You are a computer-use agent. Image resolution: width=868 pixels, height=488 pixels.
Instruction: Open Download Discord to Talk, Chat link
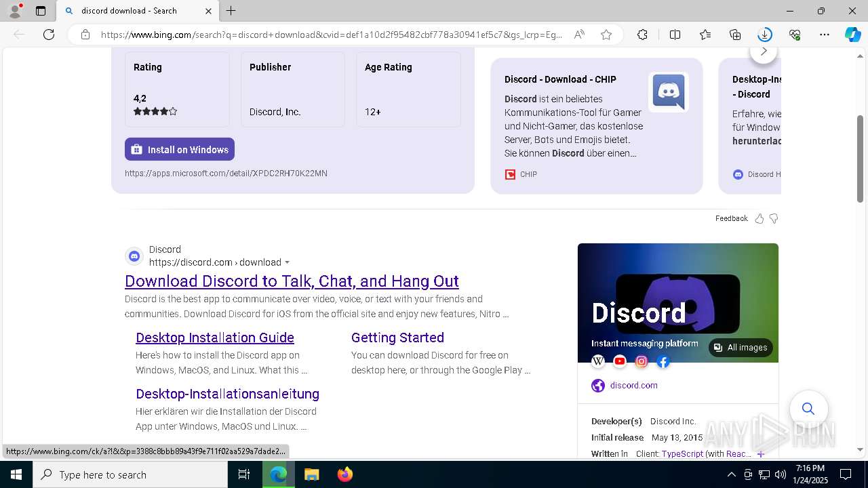[292, 281]
